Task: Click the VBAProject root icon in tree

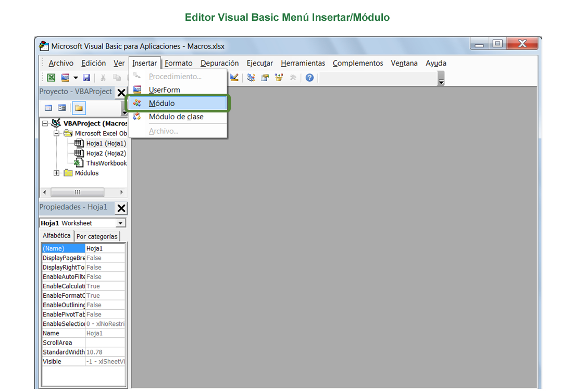Action: point(56,123)
